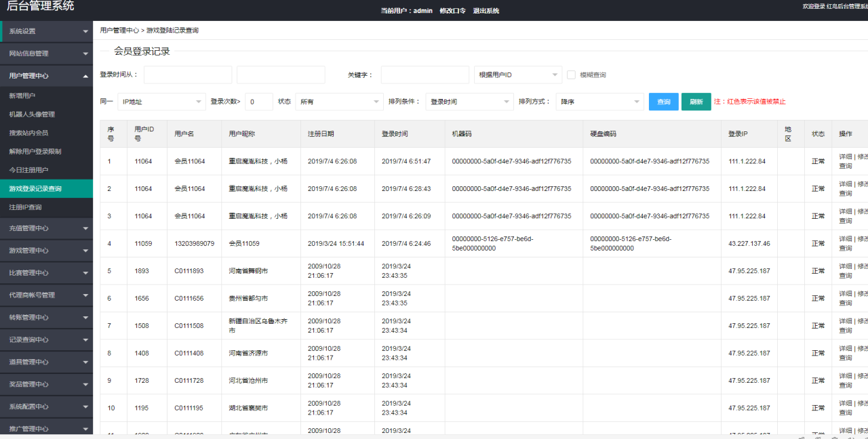Expand the 系统设置 sidebar section

[46, 31]
